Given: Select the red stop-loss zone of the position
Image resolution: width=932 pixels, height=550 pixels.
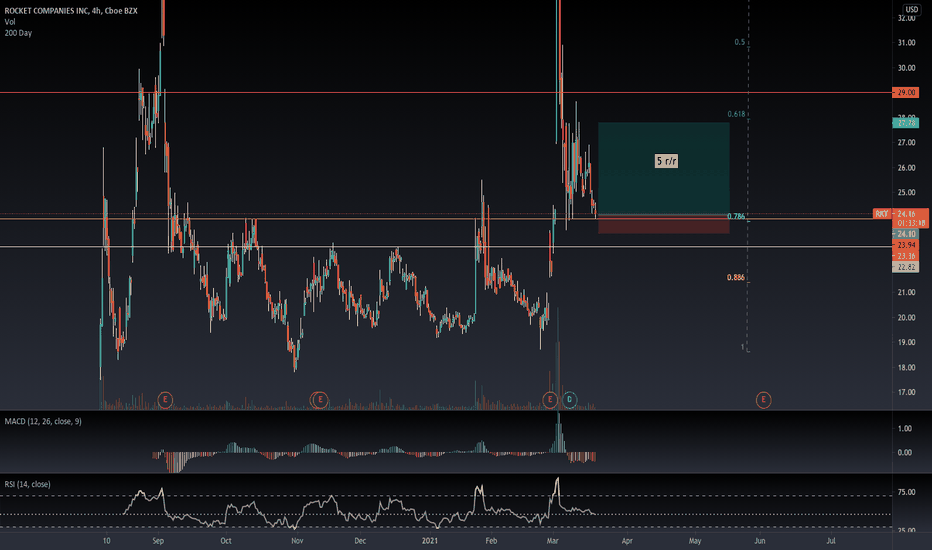Looking at the screenshot, I should pos(663,224).
